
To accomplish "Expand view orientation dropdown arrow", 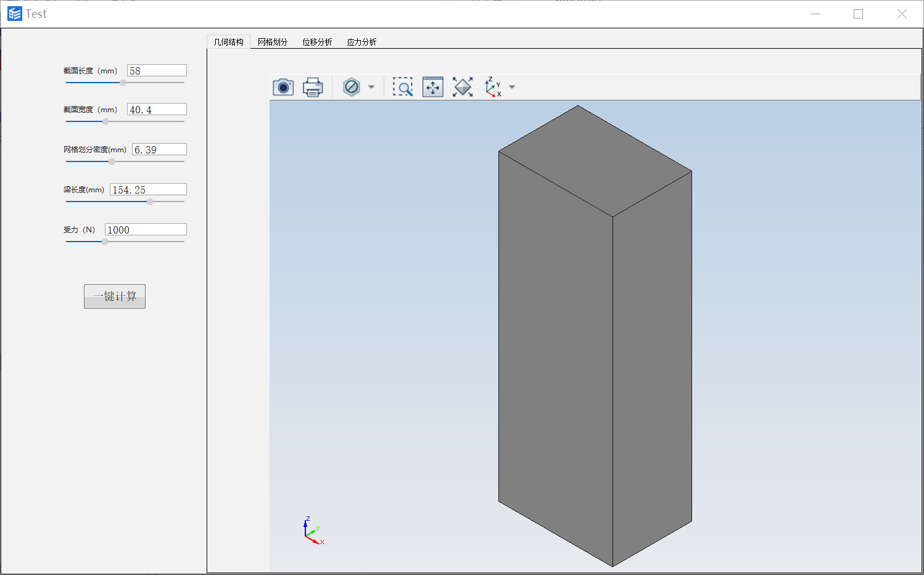I will coord(512,87).
